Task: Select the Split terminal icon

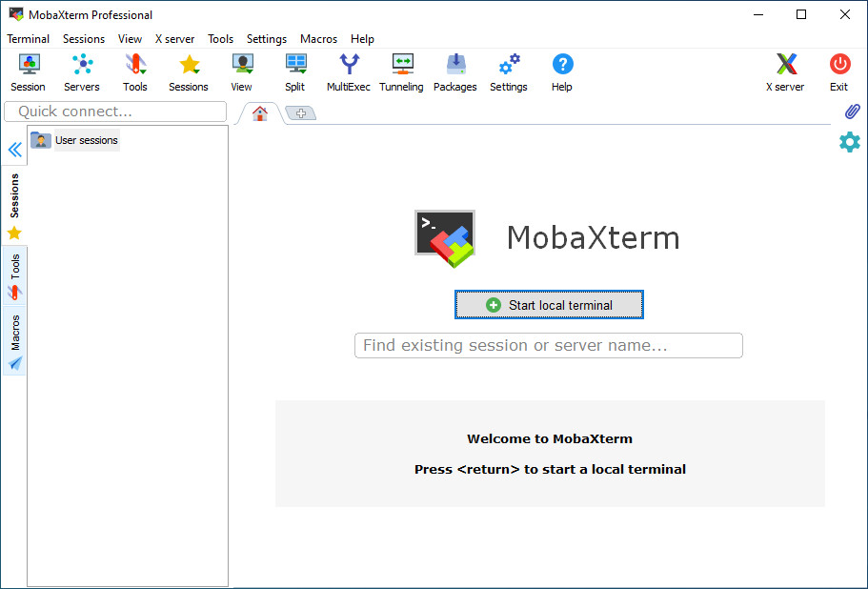Action: pos(295,72)
